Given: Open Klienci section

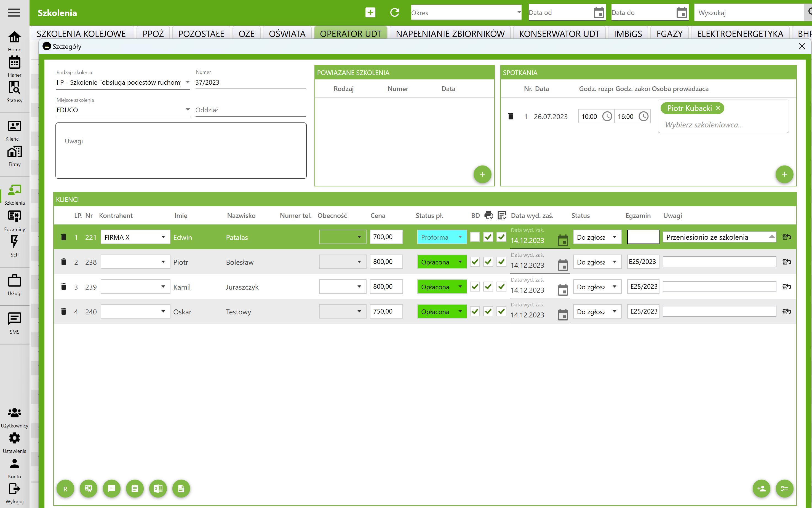Looking at the screenshot, I should 14,130.
